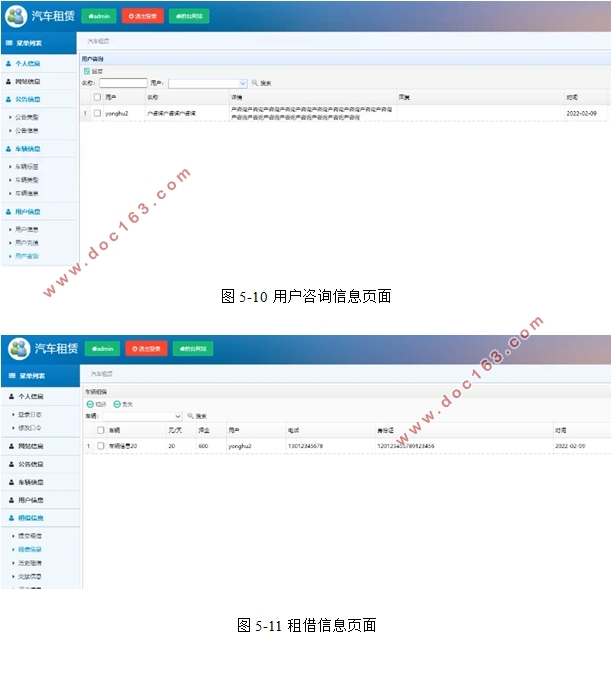Click green admin button in Figure 5-10 screenshot
This screenshot has width=611, height=686.
99,16
